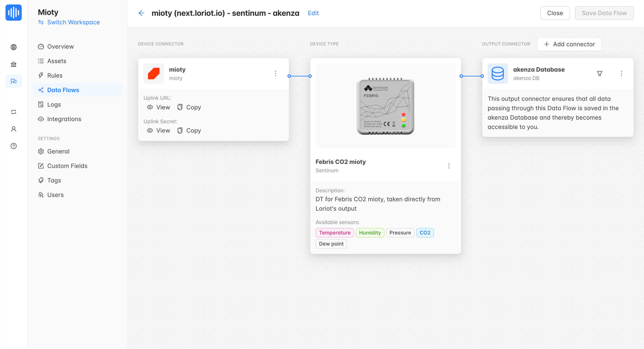Open Febris CO2 mioty options menu
644x349 pixels.
449,166
